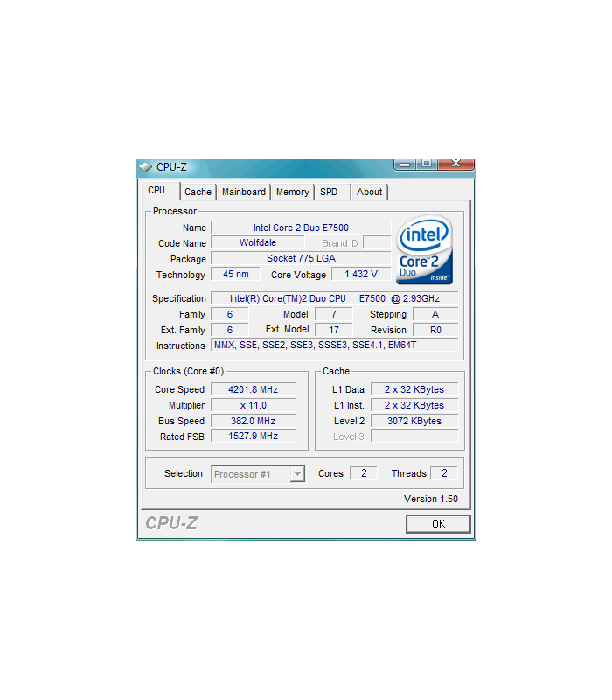Click the empty Brand ID field
The image size is (612, 700).
coord(378,243)
